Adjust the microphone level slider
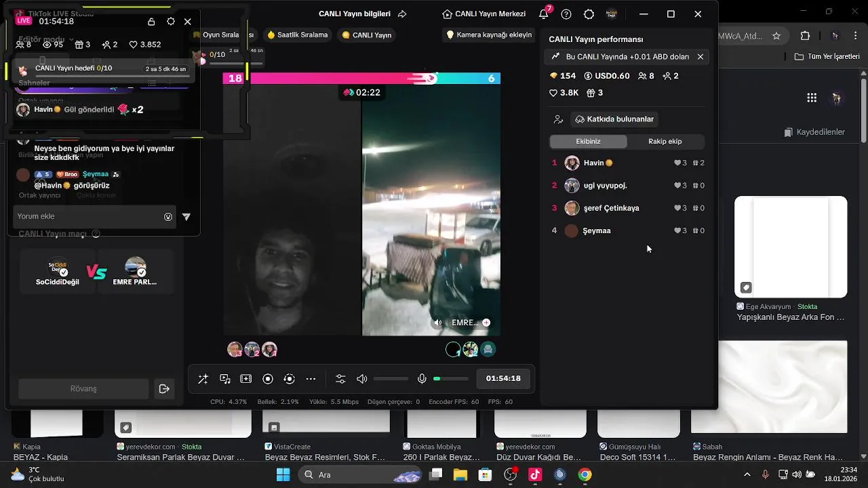This screenshot has height=488, width=868. [451, 379]
